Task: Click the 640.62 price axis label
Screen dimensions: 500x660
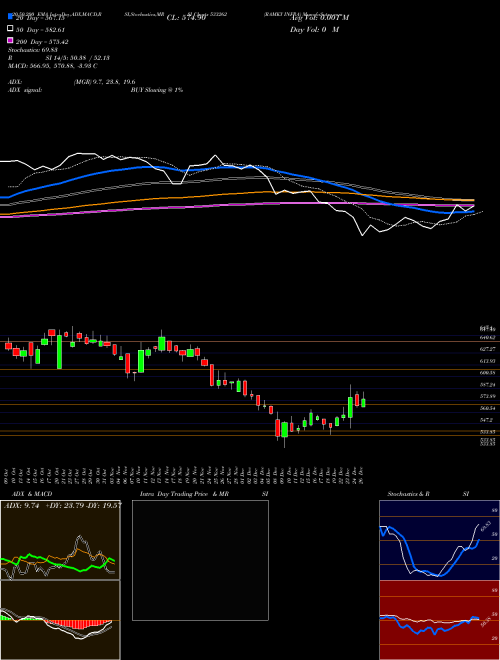Action: coord(487,337)
